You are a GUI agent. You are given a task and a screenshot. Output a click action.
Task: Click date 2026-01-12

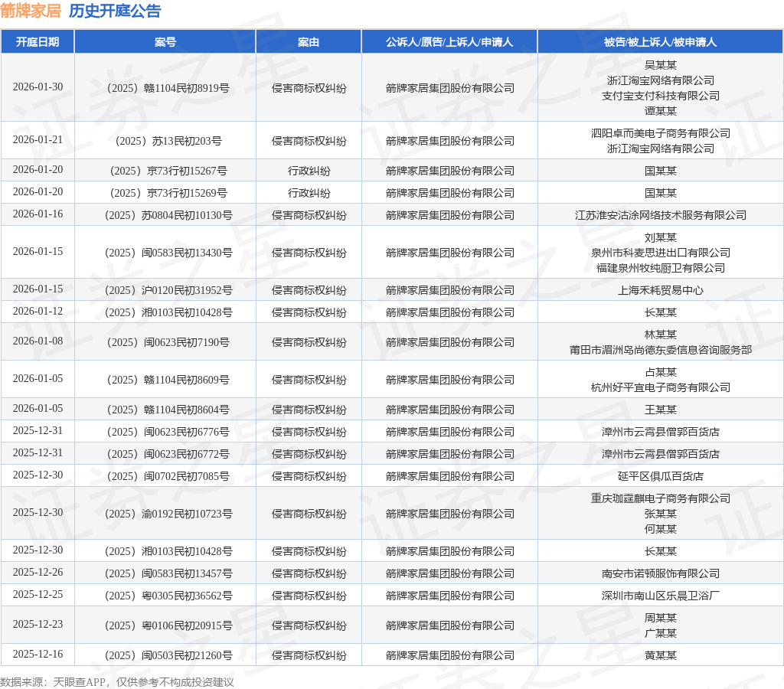38,312
